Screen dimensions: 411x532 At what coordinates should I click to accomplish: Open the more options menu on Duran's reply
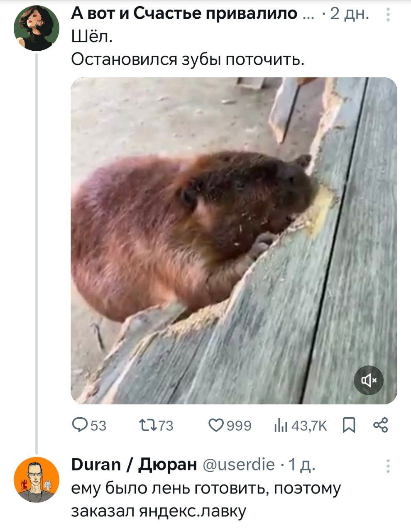(x=388, y=466)
